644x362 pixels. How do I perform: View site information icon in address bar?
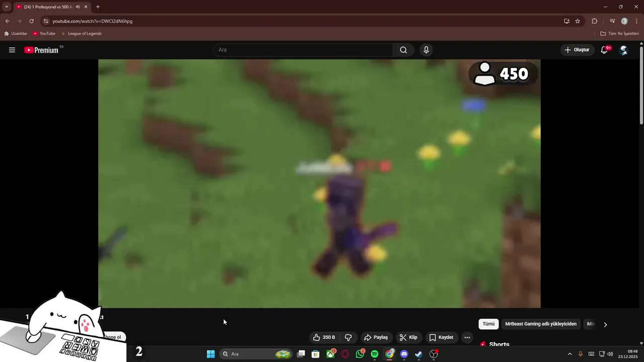[x=46, y=21]
